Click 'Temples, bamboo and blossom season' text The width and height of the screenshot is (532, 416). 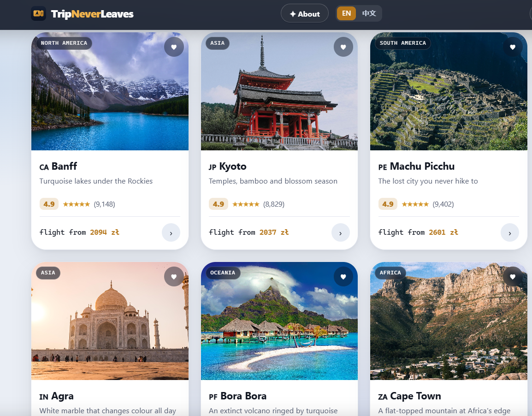click(273, 181)
